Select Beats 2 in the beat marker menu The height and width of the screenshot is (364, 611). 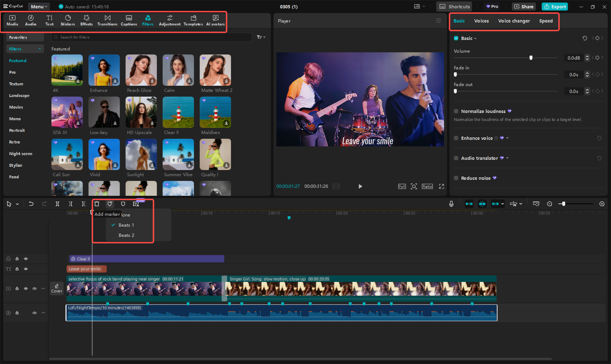(126, 235)
